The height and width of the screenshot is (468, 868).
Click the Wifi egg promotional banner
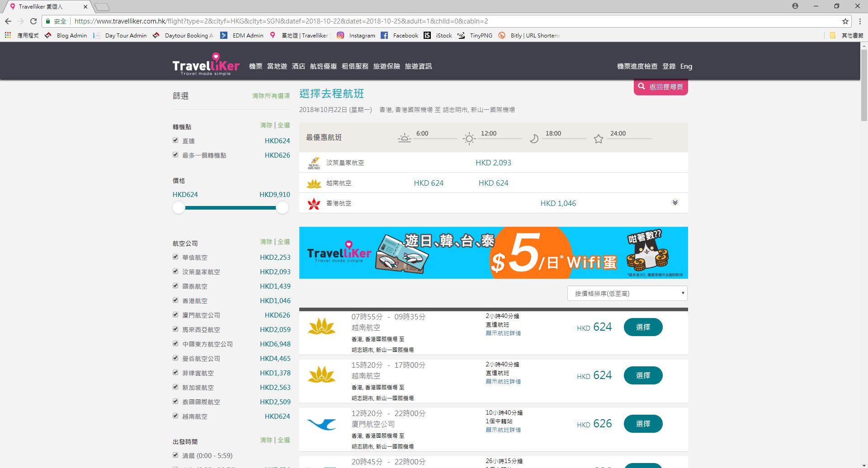click(493, 253)
